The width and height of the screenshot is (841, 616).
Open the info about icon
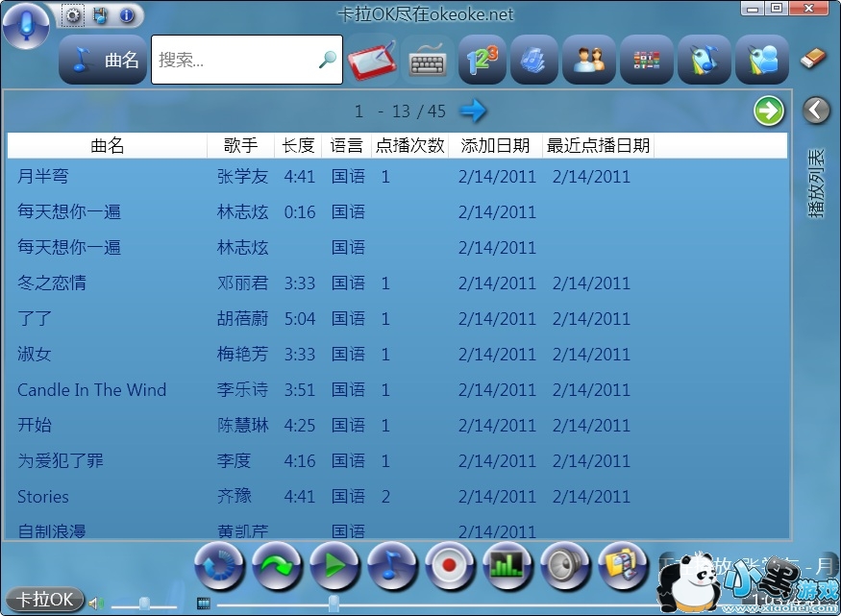[x=127, y=15]
